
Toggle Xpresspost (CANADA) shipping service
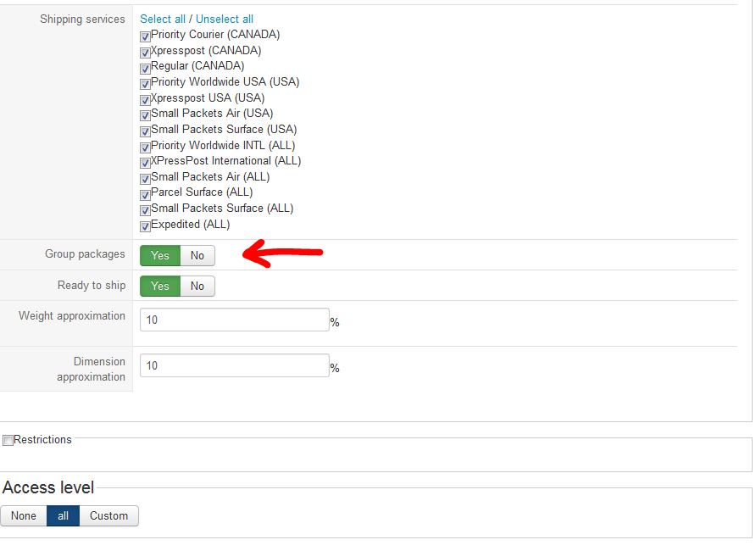point(145,52)
